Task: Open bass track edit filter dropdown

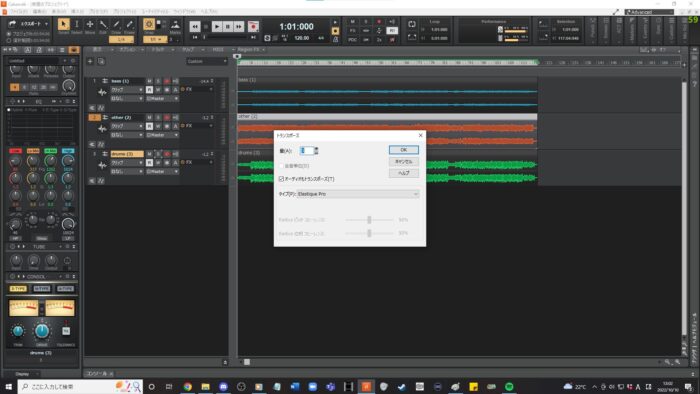Action: [x=127, y=90]
